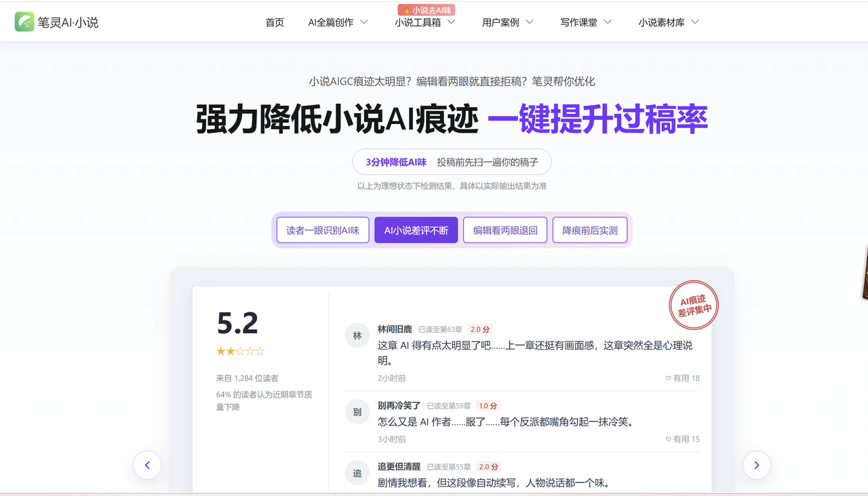Expand the 写作课堂 dropdown chevron
The width and height of the screenshot is (868, 496).
pos(608,22)
